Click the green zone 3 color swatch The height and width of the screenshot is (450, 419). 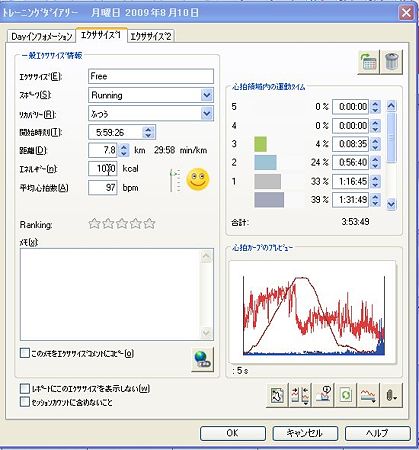point(260,144)
